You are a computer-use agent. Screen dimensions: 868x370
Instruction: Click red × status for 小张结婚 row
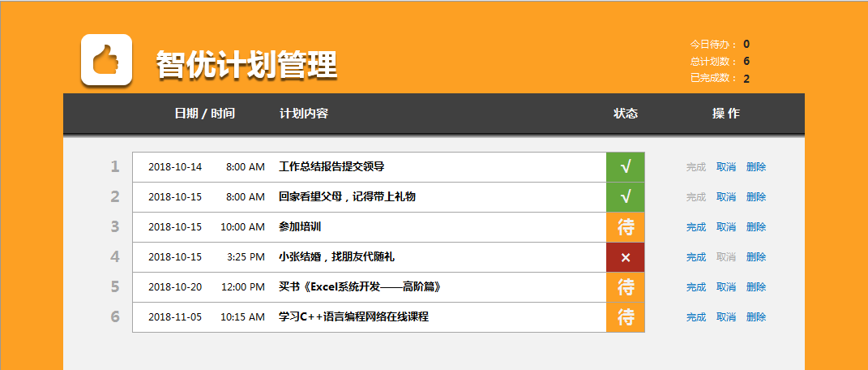click(626, 257)
